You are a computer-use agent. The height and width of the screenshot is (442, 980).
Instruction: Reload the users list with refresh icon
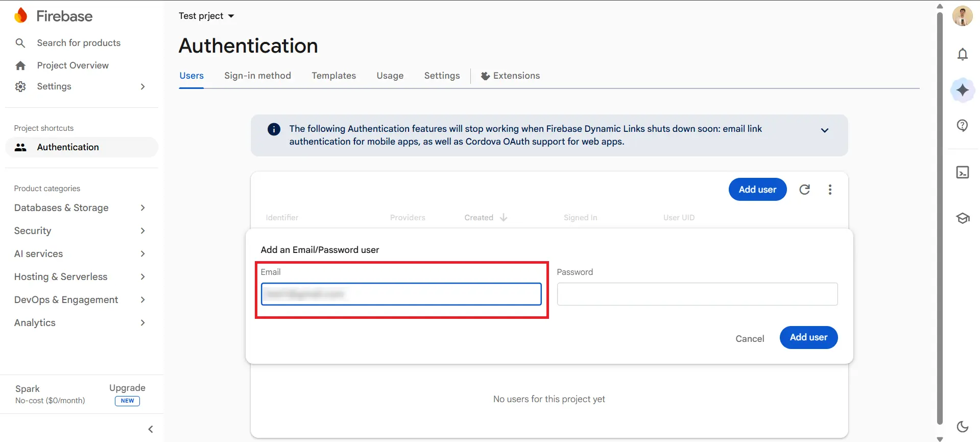[x=805, y=190]
